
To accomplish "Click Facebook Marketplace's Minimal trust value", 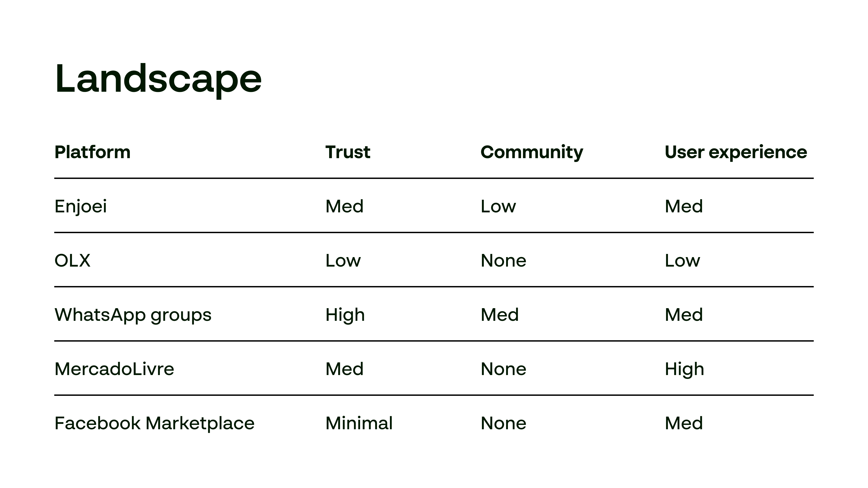I will [359, 423].
